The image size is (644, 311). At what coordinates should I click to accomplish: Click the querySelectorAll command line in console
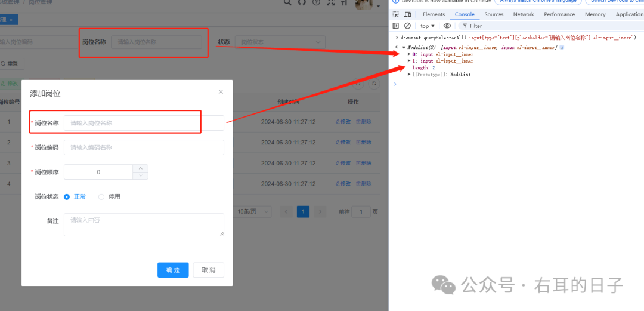pyautogui.click(x=518, y=38)
